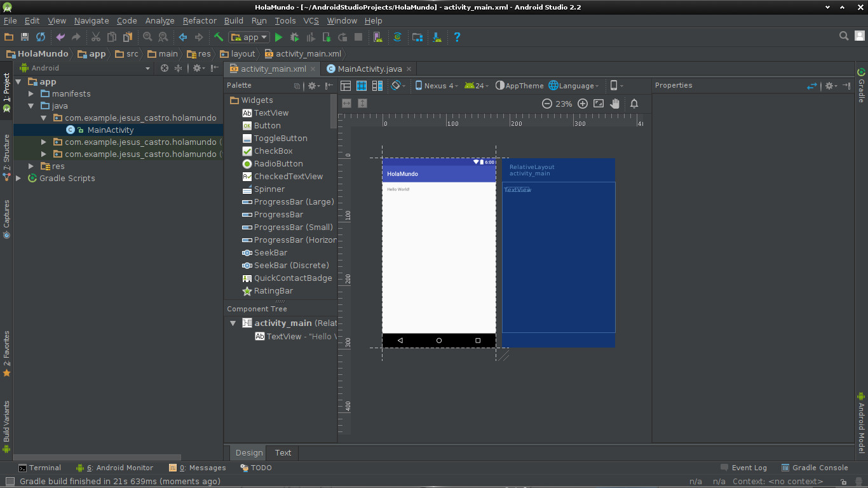Click the Sync Project with Gradle icon
868x488 pixels.
(x=397, y=37)
